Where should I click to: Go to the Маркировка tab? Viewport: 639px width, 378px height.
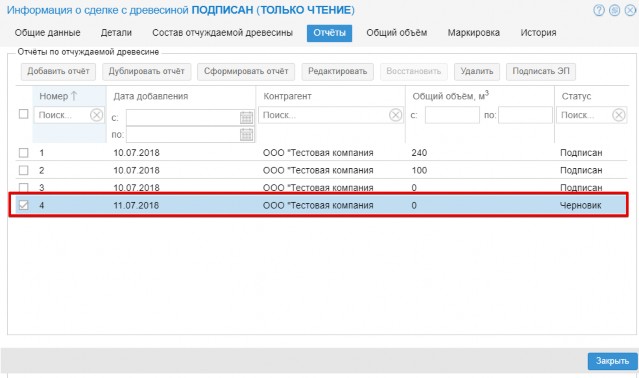tap(474, 33)
